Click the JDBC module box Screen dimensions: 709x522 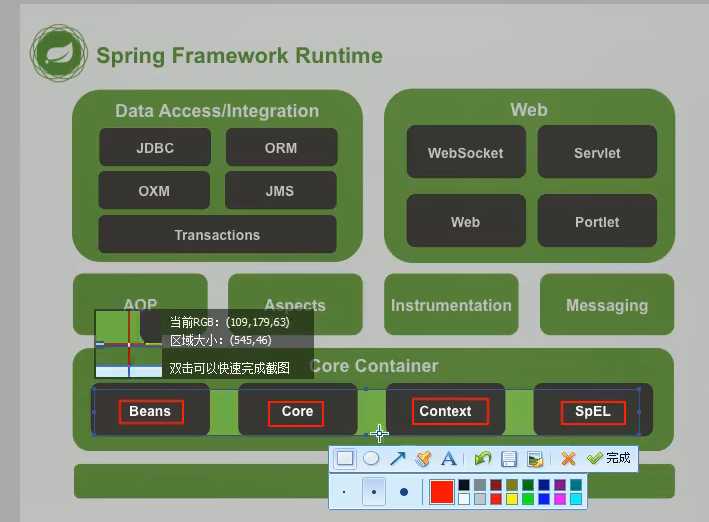155,147
